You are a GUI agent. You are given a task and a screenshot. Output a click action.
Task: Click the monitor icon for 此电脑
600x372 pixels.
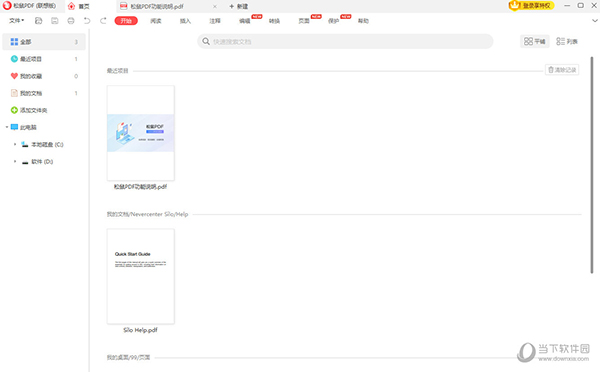(x=15, y=127)
